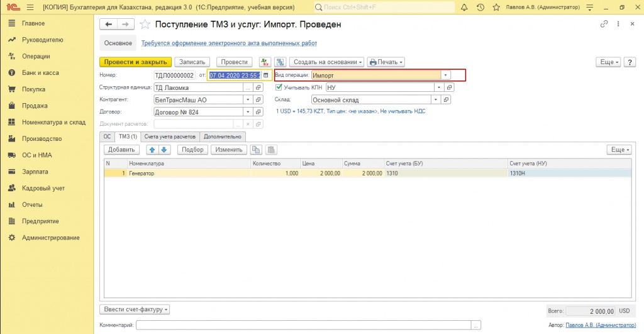Open Ввести счет-фактуру dropdown
This screenshot has height=334, width=644.
point(135,309)
